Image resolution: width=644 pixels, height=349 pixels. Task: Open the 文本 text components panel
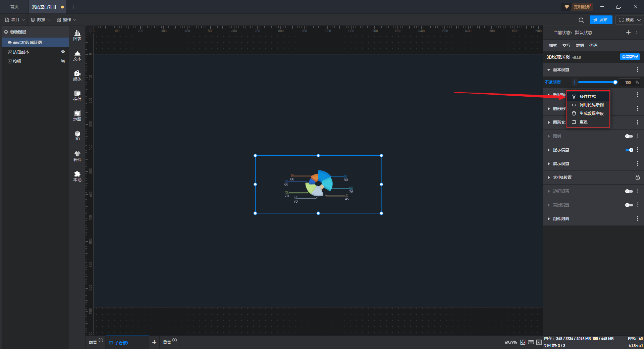[77, 55]
